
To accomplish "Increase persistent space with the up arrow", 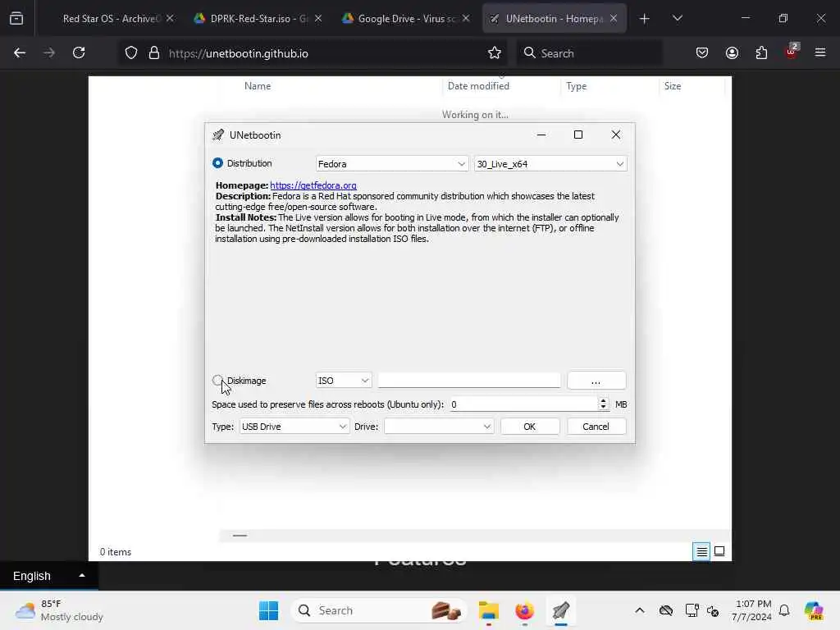I will tap(603, 400).
